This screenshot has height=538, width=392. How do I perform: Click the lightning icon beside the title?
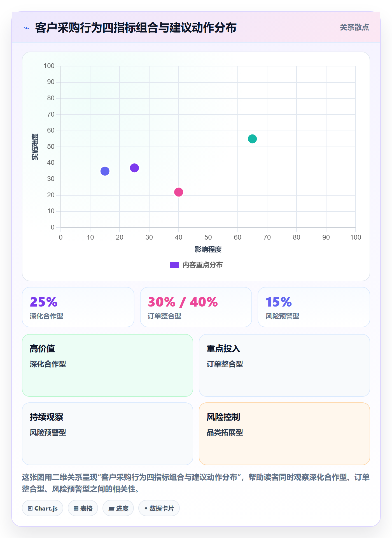click(x=27, y=28)
